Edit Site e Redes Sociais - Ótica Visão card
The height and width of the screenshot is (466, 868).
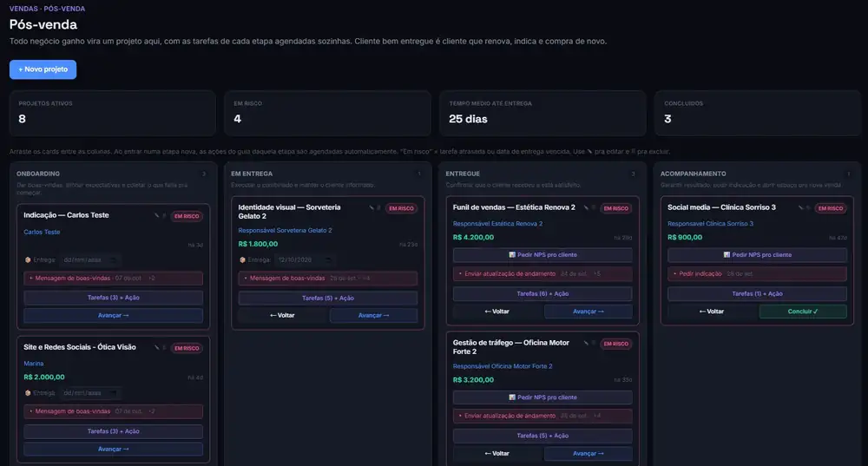[x=156, y=348]
